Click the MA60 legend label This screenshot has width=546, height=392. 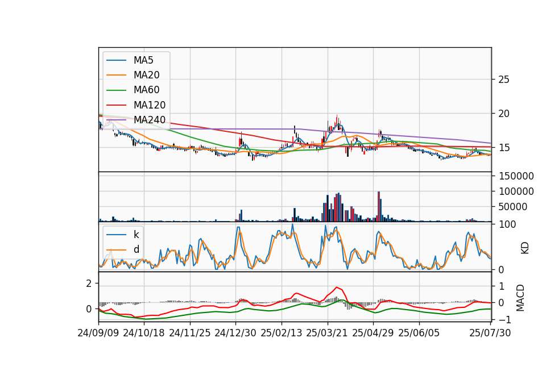[146, 90]
